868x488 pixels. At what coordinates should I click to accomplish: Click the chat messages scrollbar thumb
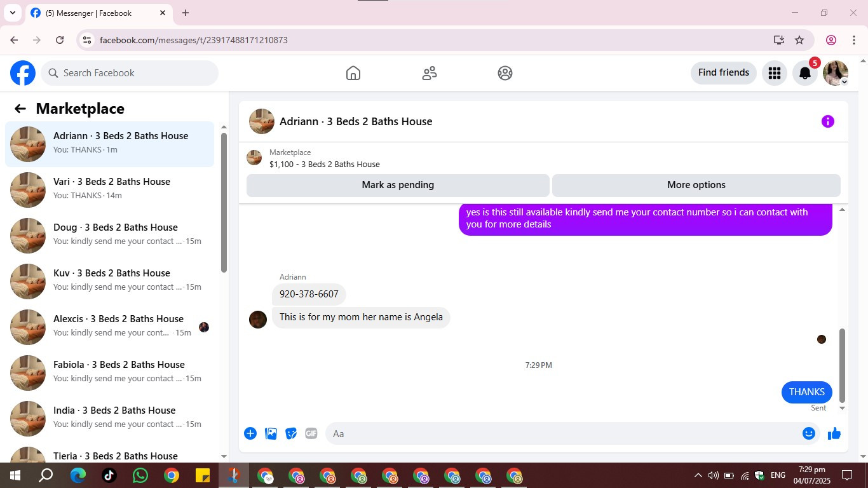click(843, 365)
